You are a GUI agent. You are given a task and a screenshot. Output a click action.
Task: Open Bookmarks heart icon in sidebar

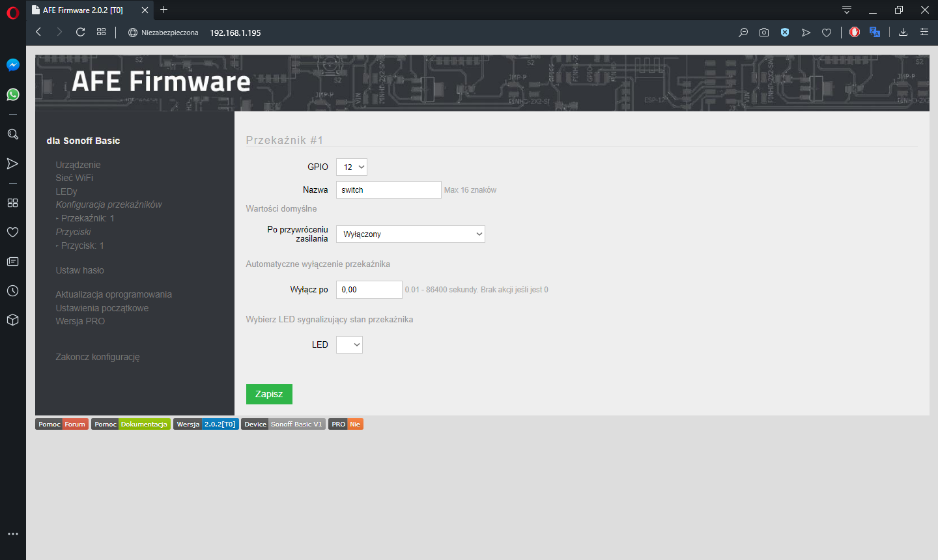click(x=12, y=232)
